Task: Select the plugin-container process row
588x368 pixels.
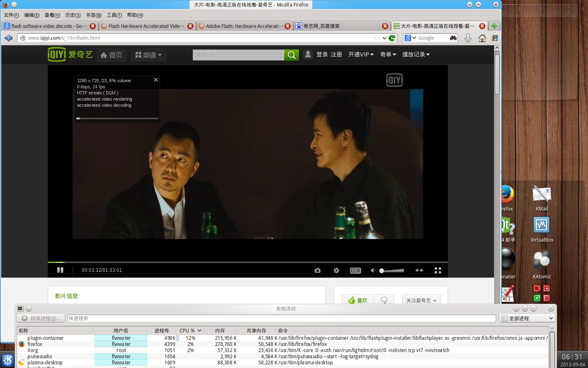Action: pyautogui.click(x=283, y=338)
